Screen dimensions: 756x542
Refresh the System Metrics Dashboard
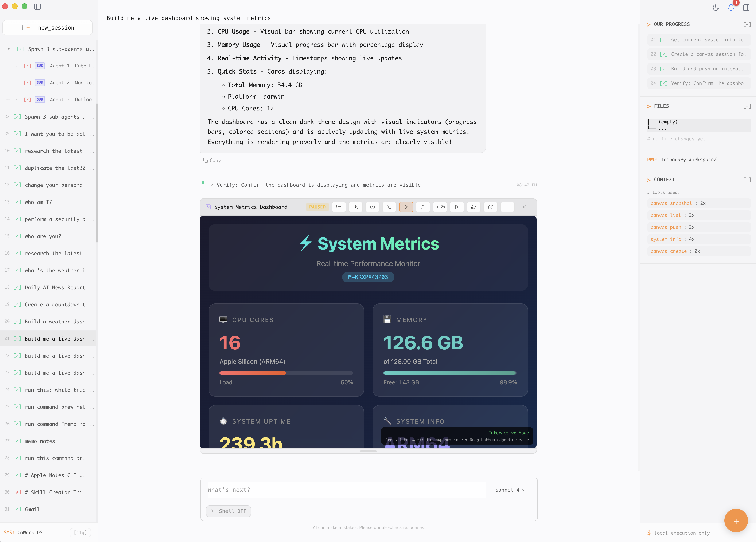(x=474, y=207)
